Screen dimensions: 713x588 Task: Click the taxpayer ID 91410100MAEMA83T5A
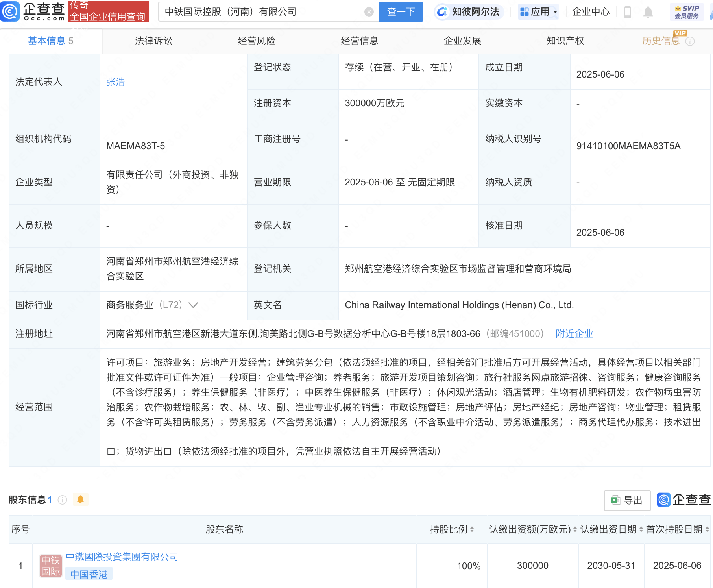[628, 146]
